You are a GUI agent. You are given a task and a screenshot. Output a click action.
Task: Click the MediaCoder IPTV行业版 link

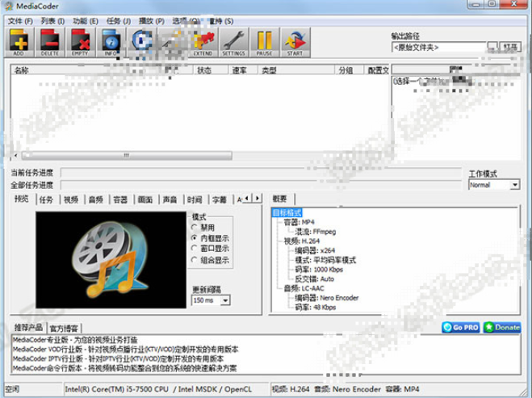click(x=118, y=358)
